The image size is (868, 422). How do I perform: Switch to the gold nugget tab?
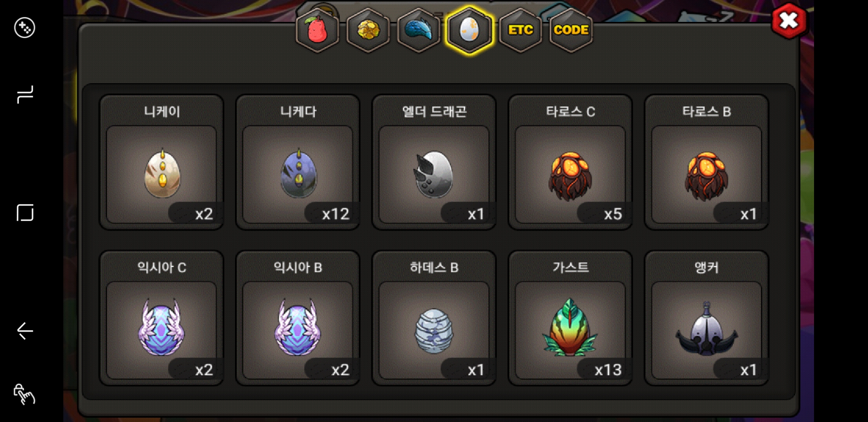click(368, 30)
